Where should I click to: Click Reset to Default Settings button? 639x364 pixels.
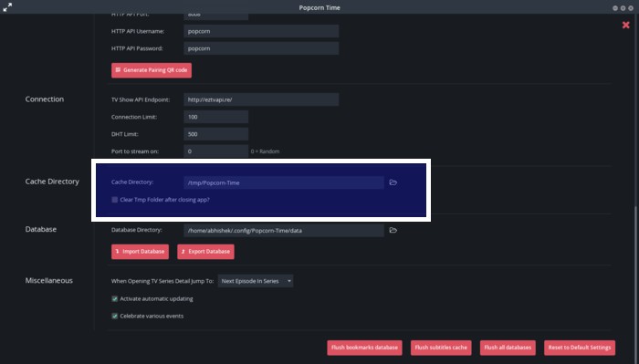click(x=580, y=348)
